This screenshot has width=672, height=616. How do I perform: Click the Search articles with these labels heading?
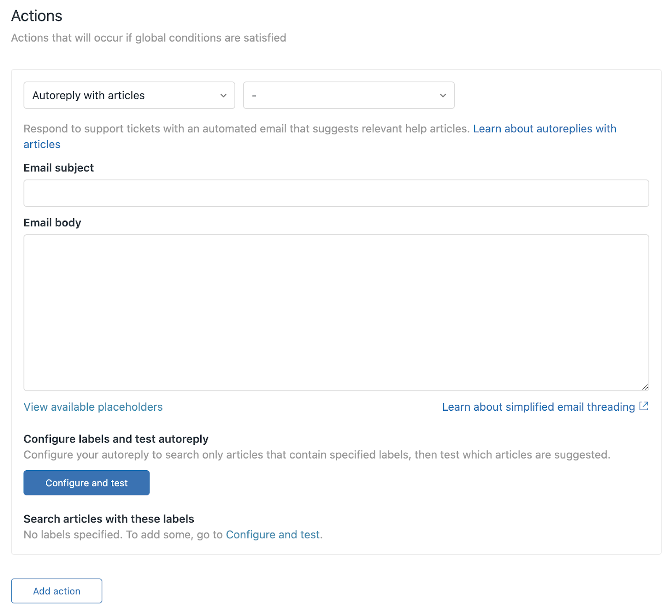coord(109,519)
